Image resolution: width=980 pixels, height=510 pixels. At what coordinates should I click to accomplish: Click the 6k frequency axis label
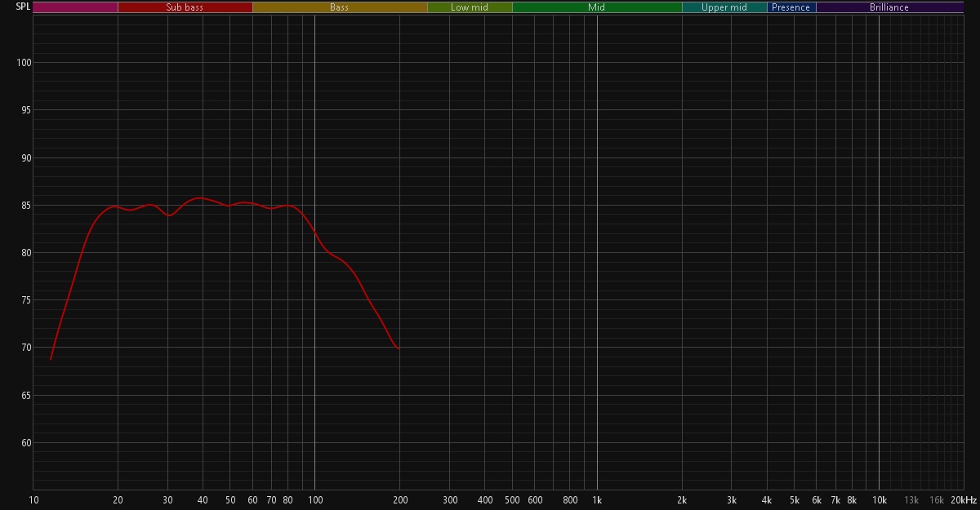pyautogui.click(x=817, y=499)
